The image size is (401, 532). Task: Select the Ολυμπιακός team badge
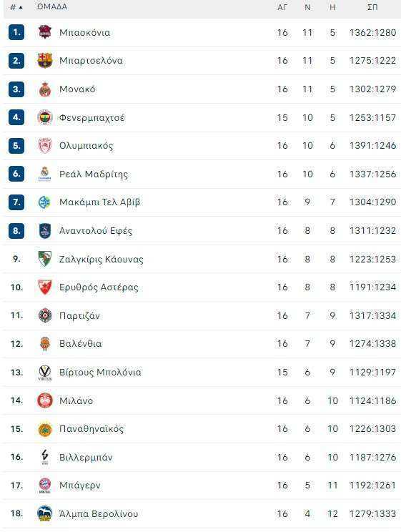(45, 146)
